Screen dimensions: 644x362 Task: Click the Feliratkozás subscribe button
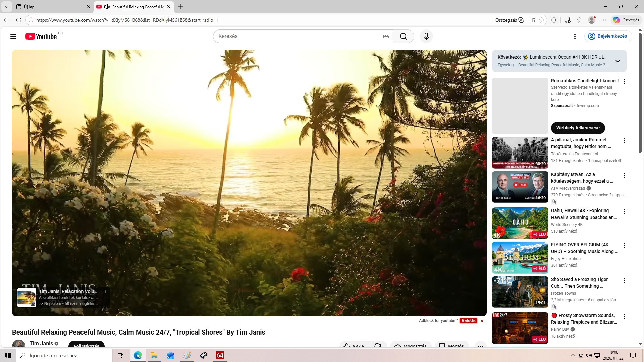point(87,345)
